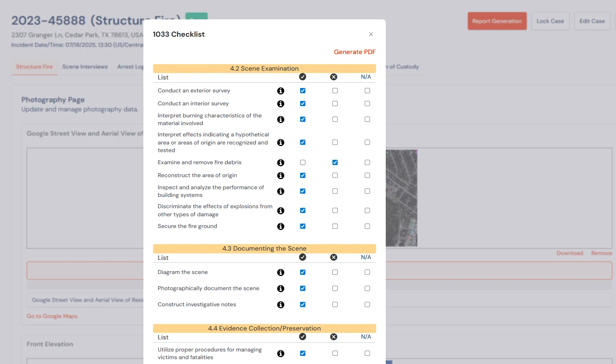This screenshot has width=616, height=364.
Task: Open info for Construct investigative notes
Action: click(x=281, y=305)
